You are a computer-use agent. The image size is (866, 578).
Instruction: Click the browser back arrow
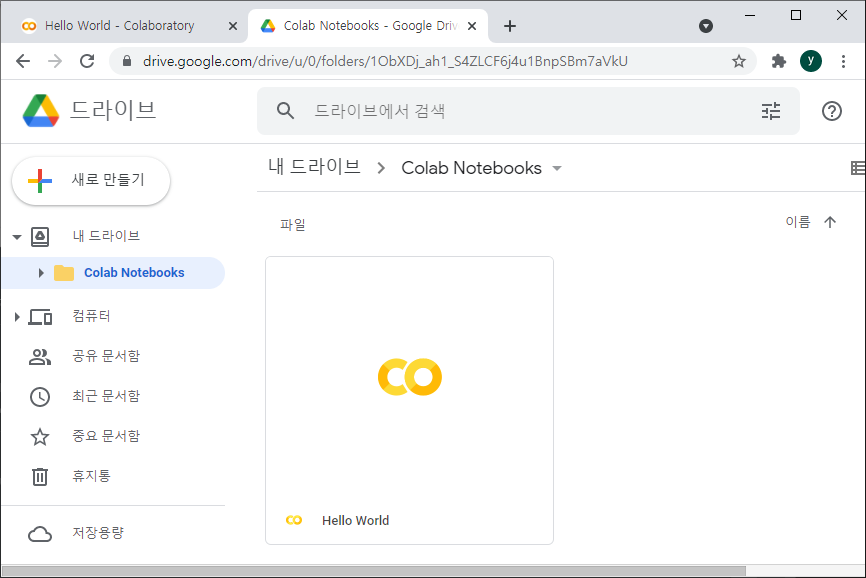[23, 61]
